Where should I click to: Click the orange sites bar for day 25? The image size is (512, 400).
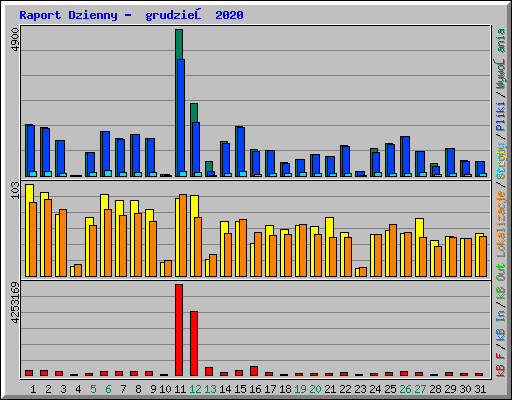pyautogui.click(x=393, y=250)
